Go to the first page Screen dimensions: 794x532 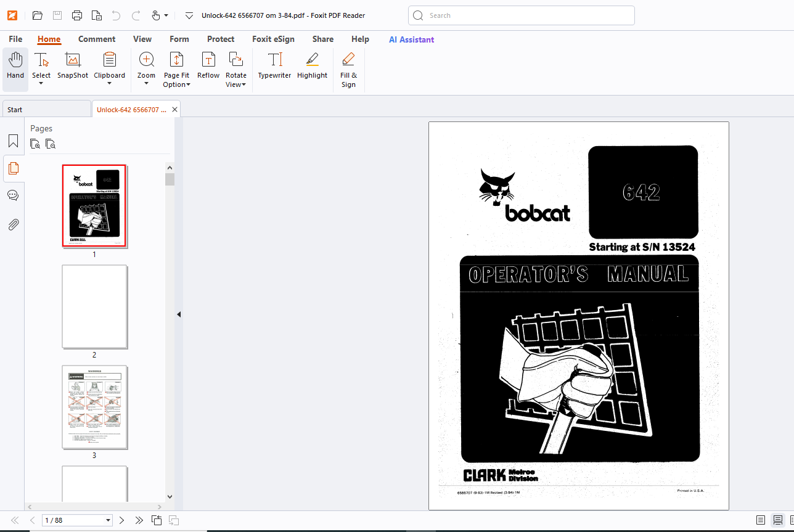(x=15, y=520)
